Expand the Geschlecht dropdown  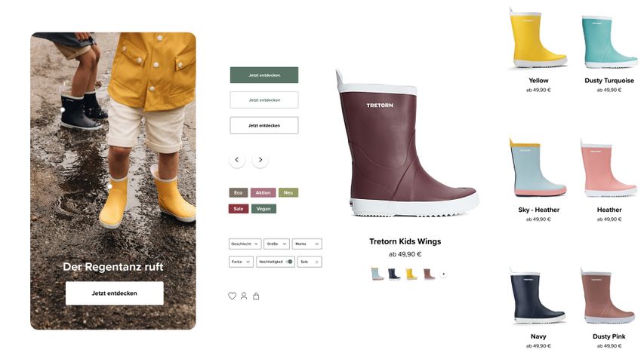[x=245, y=244]
